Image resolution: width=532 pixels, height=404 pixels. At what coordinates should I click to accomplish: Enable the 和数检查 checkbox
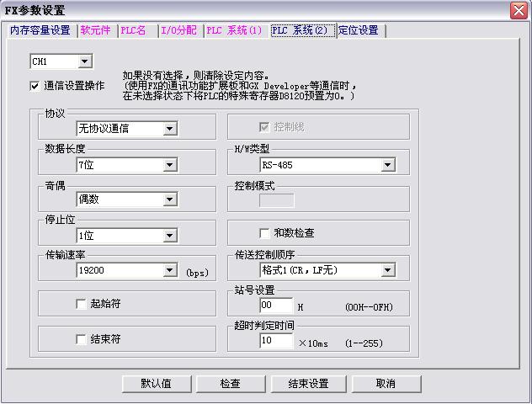coord(264,232)
